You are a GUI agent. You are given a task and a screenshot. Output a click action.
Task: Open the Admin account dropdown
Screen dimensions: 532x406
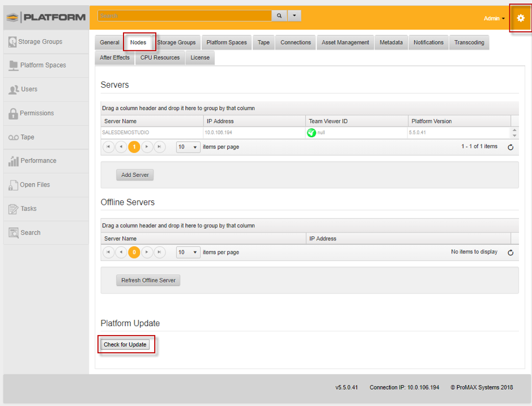(492, 18)
